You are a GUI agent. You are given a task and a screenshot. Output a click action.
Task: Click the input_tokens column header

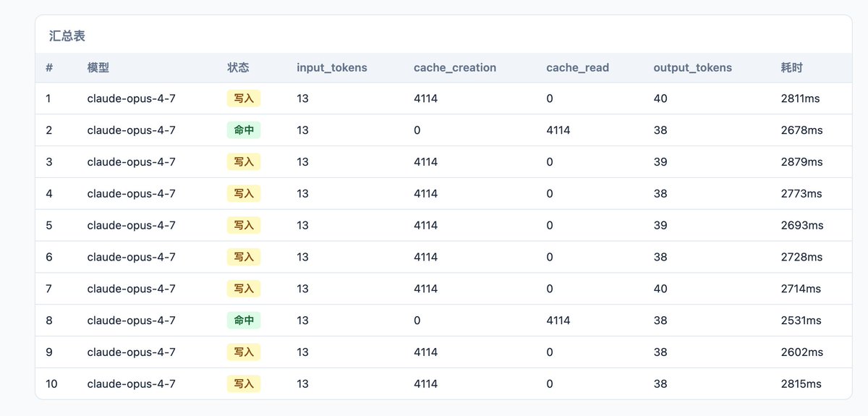pos(332,67)
